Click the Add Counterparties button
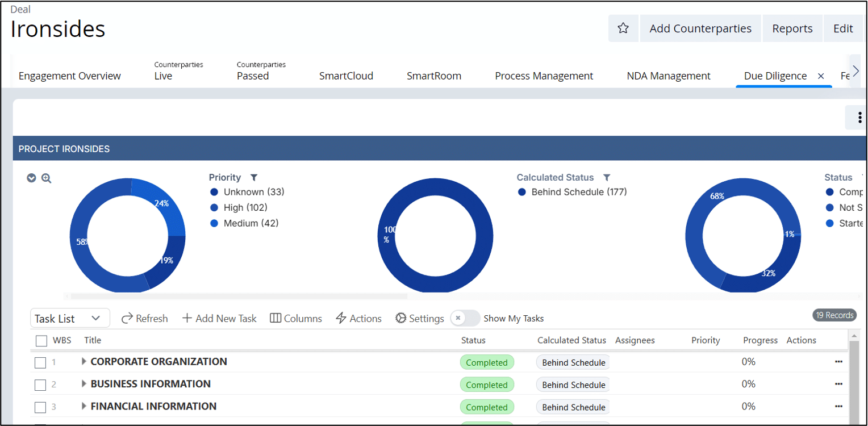This screenshot has width=868, height=426. click(700, 28)
